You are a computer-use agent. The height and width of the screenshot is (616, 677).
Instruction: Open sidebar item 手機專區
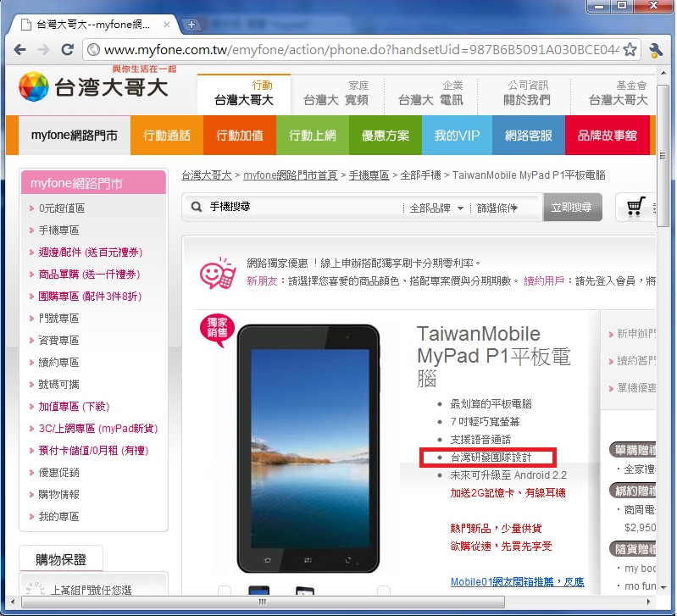point(58,230)
